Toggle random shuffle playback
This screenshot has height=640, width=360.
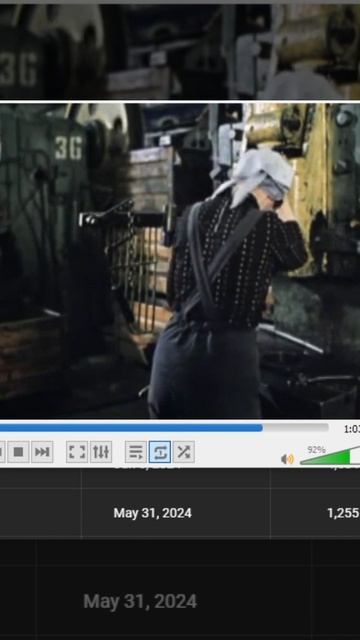click(x=184, y=452)
